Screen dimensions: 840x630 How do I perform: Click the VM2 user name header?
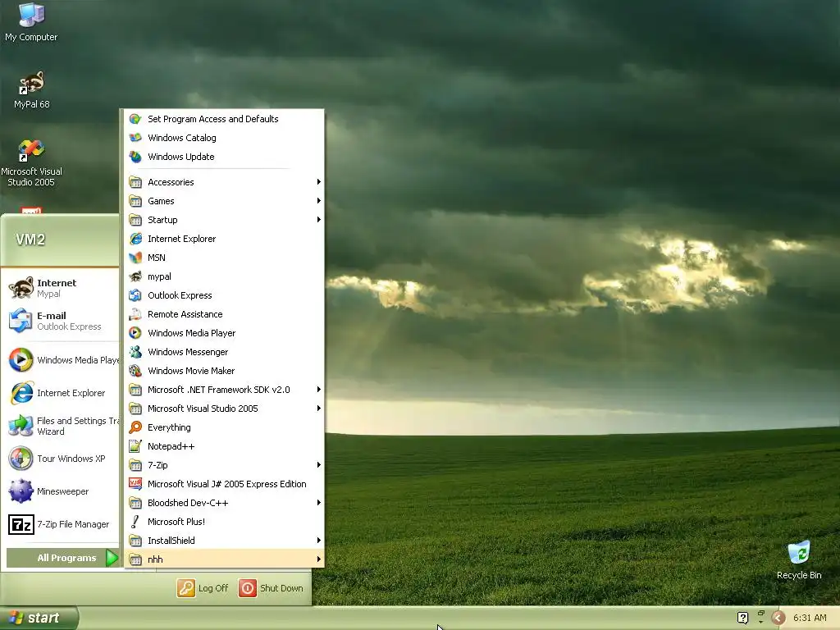click(x=30, y=240)
